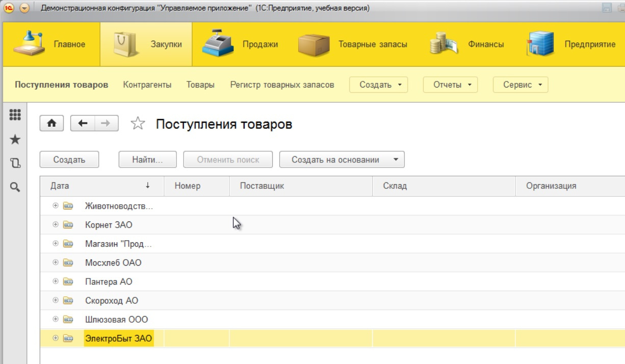Open Favorites star in left sidebar
Screen dimensions: 625x364
tap(15, 139)
